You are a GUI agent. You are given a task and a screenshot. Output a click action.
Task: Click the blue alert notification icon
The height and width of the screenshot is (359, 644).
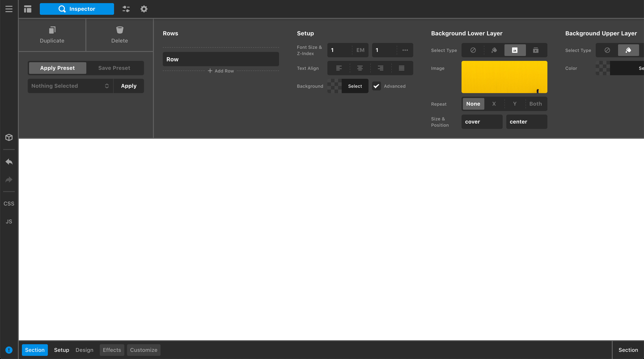(9, 350)
